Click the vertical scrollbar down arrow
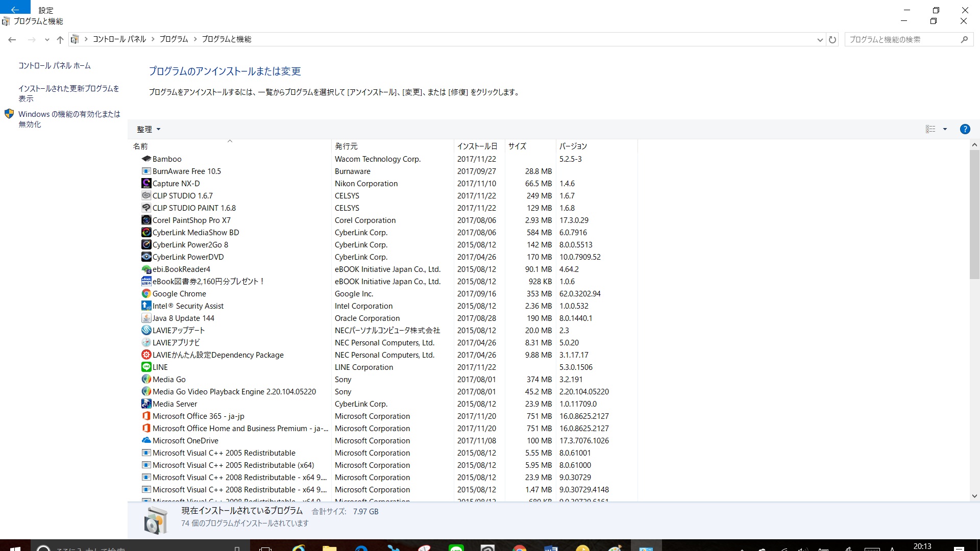 (974, 495)
